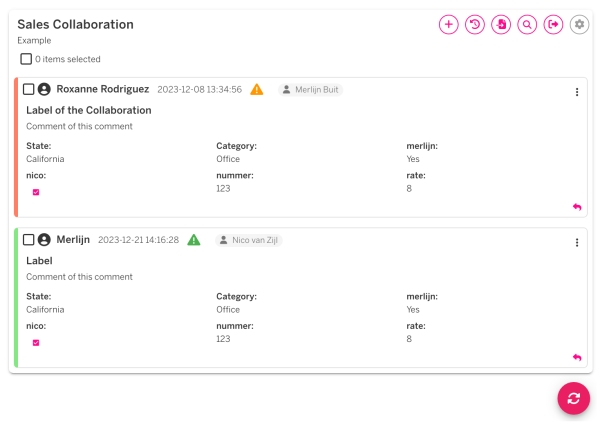Click the add (plus) icon
Image resolution: width=600 pixels, height=427 pixels.
pos(448,24)
